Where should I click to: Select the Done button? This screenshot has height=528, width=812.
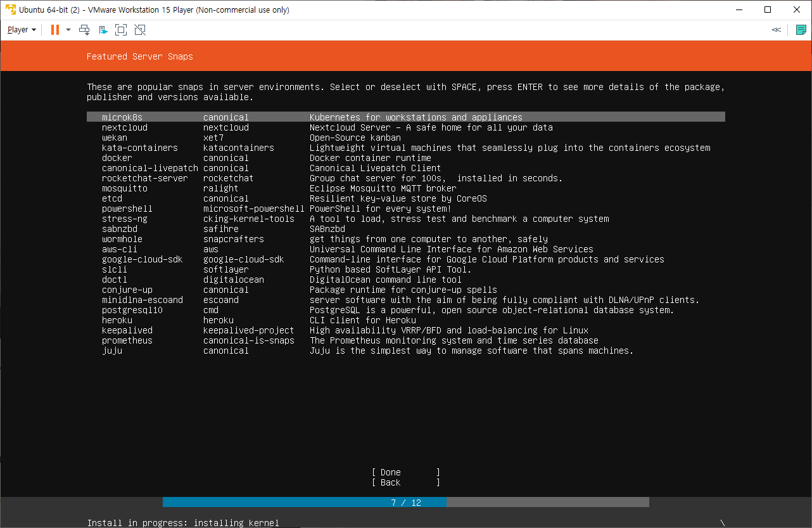point(406,472)
